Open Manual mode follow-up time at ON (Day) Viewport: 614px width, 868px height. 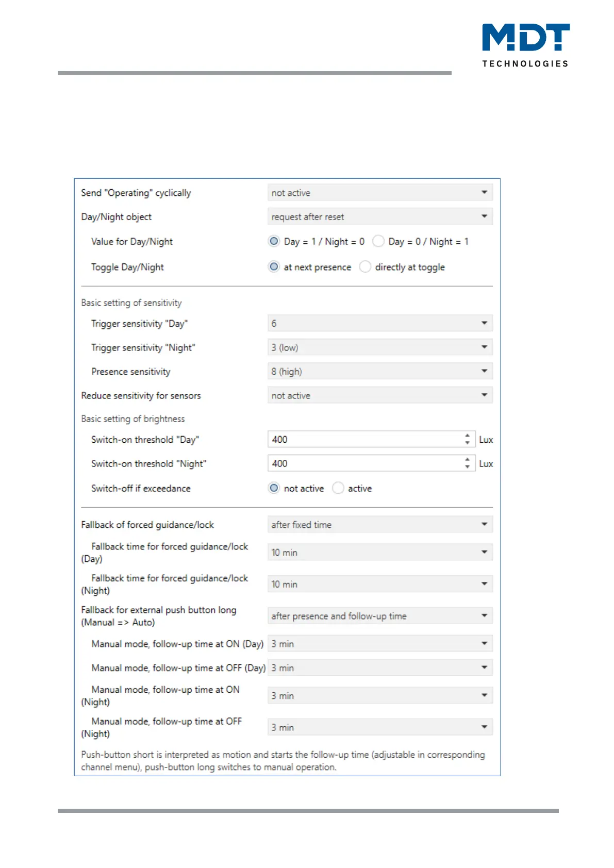(379, 644)
